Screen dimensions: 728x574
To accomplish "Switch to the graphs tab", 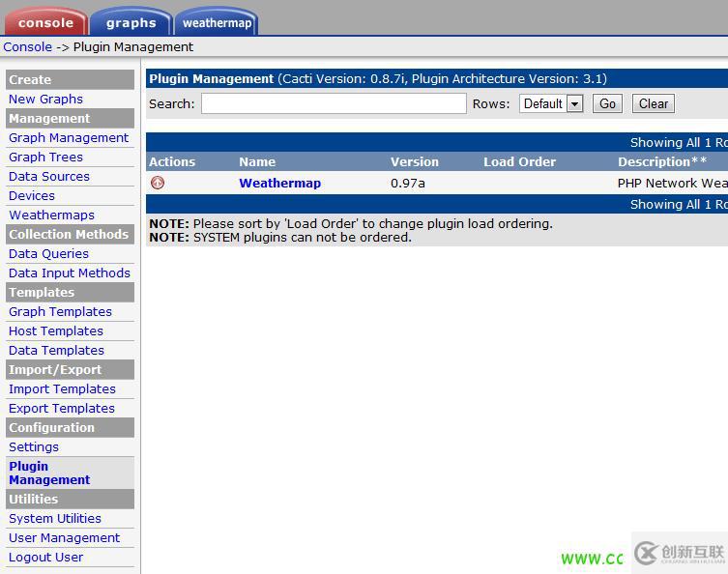I will point(131,22).
